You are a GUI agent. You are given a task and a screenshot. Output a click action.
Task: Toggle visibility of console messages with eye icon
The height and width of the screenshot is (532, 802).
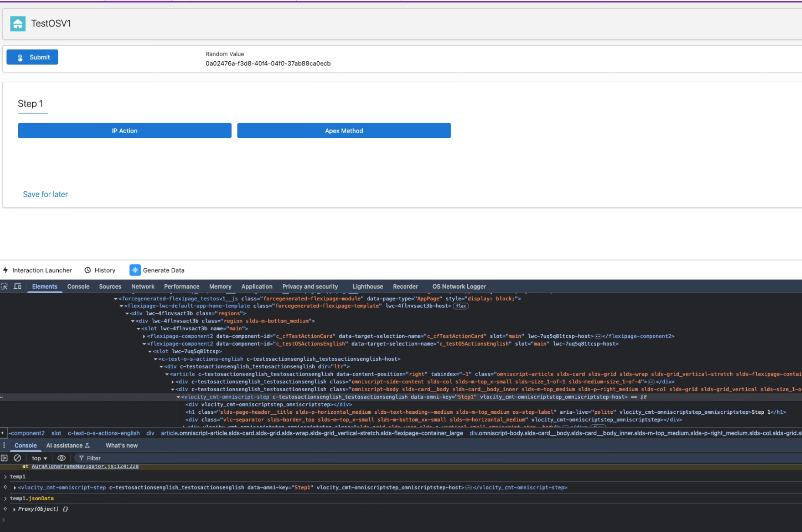click(x=61, y=458)
